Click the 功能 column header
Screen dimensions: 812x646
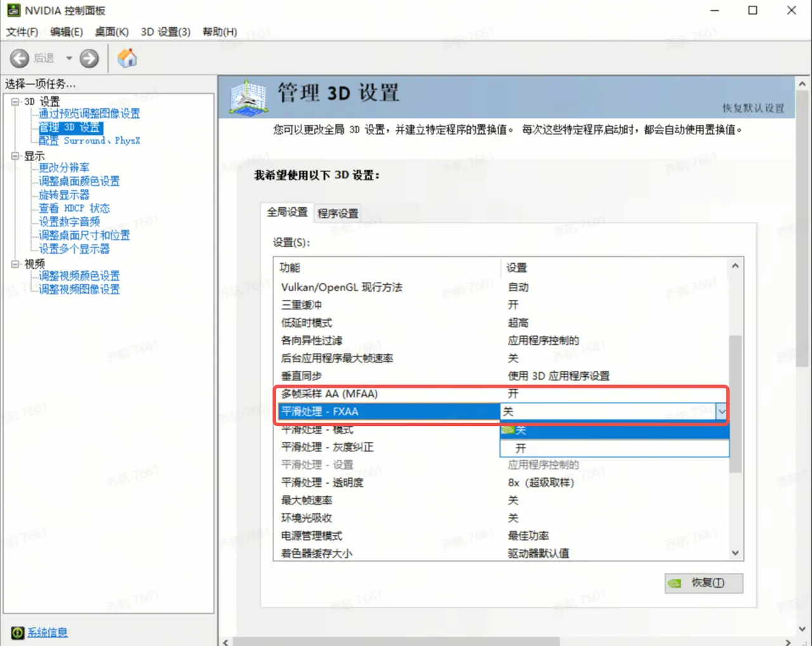tap(388, 268)
